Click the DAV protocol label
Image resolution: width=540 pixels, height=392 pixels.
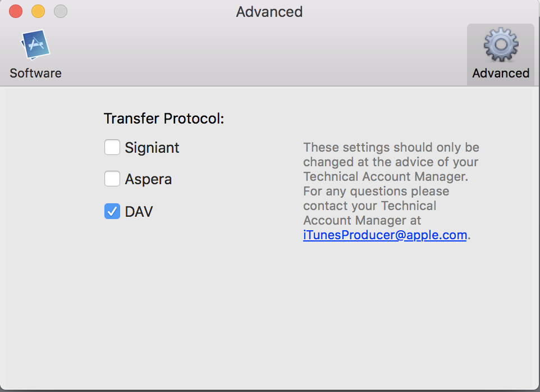tap(139, 212)
